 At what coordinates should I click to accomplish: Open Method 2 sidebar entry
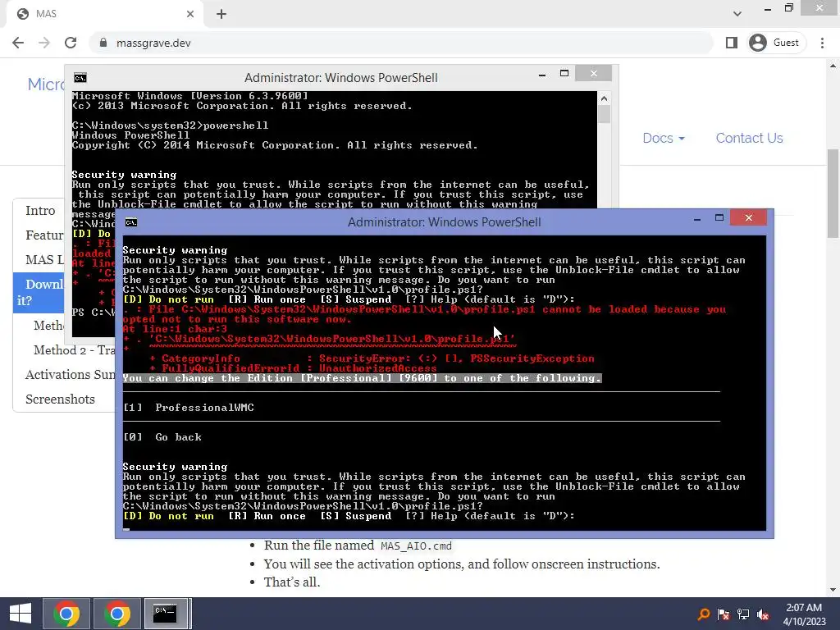(x=75, y=349)
